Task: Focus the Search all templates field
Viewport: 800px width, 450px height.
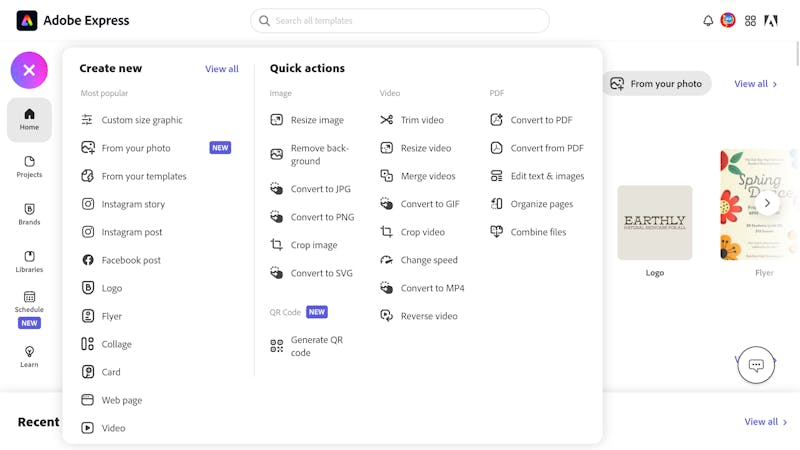Action: tap(399, 20)
